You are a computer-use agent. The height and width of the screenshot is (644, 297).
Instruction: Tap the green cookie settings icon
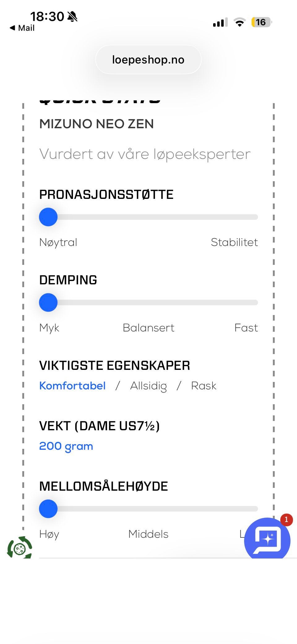click(19, 548)
